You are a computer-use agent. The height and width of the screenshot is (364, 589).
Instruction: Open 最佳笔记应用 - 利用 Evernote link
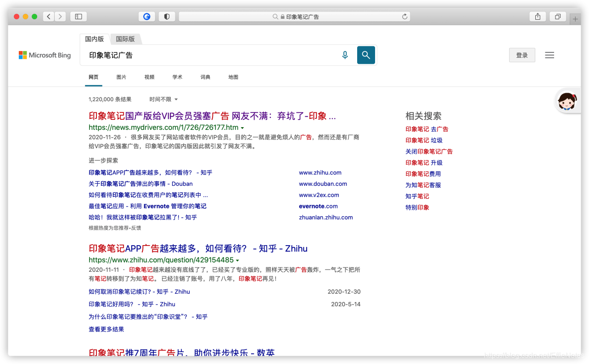147,206
